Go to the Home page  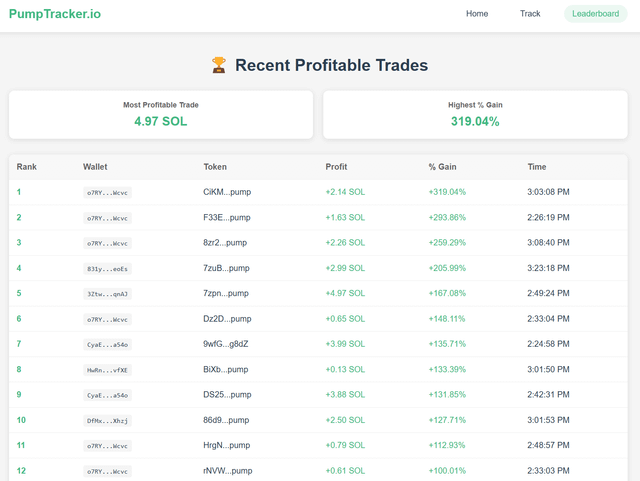477,14
